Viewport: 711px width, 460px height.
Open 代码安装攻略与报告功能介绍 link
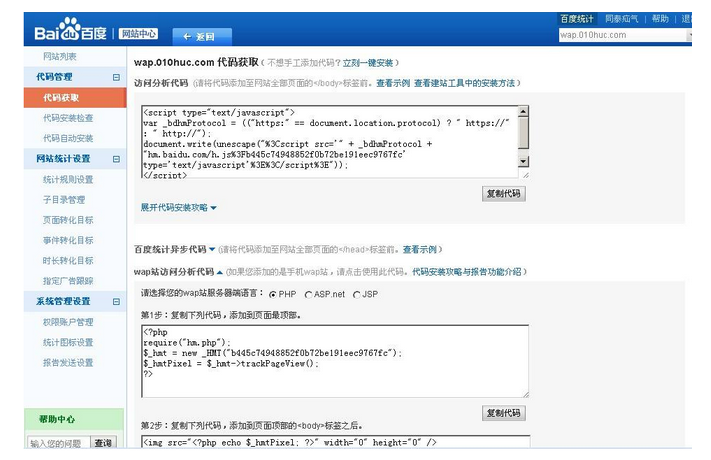pos(467,272)
